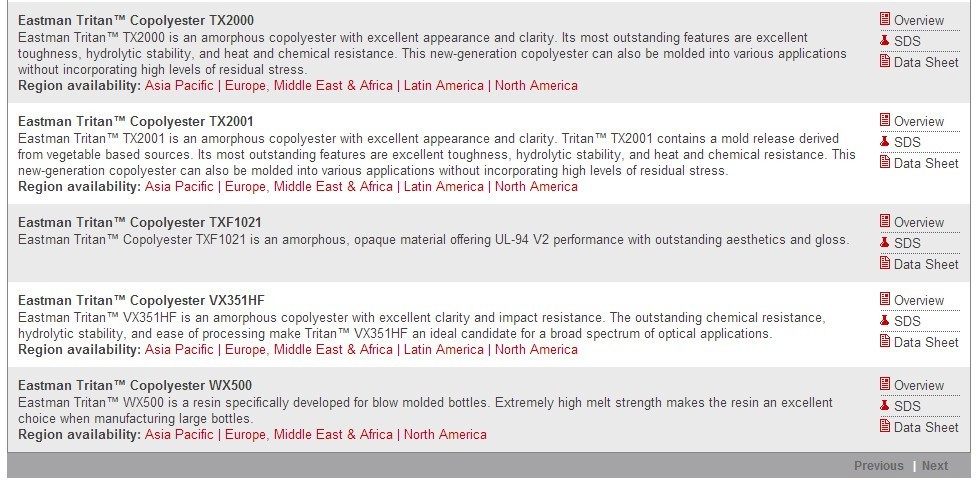Screen dimensions: 978x484
Task: Select Latin America region for TX2000
Action: [443, 85]
